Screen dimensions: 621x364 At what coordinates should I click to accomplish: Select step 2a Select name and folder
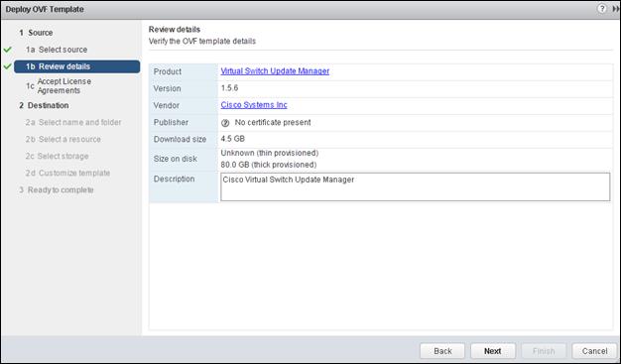(73, 122)
